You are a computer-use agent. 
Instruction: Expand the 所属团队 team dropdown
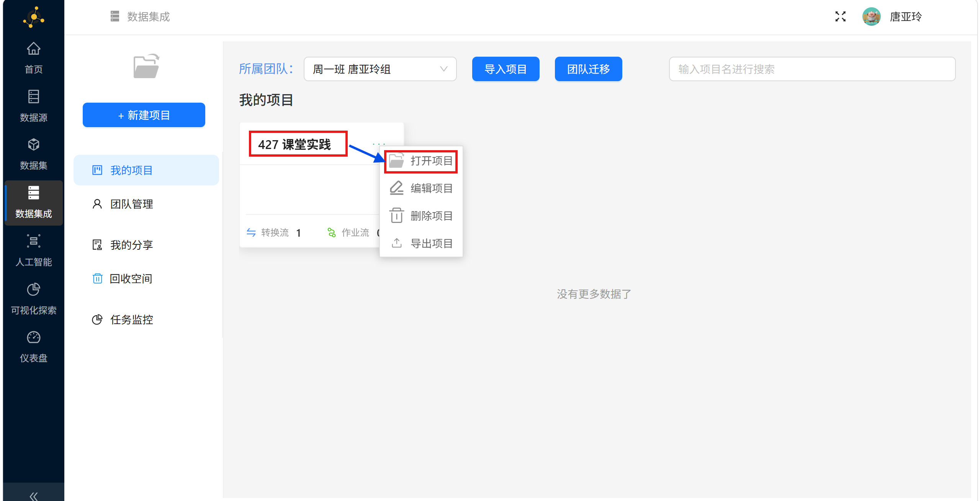click(380, 69)
